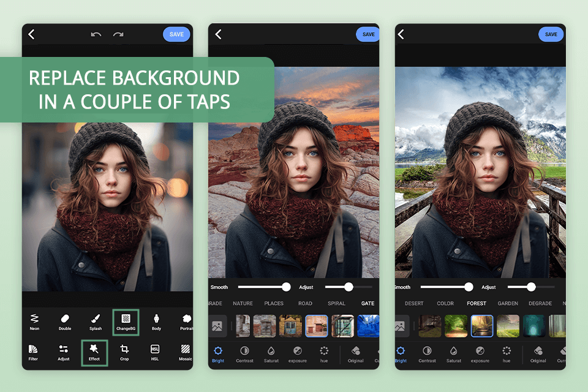
Task: Select hue adjustment on the GATE screen
Action: coord(324,355)
